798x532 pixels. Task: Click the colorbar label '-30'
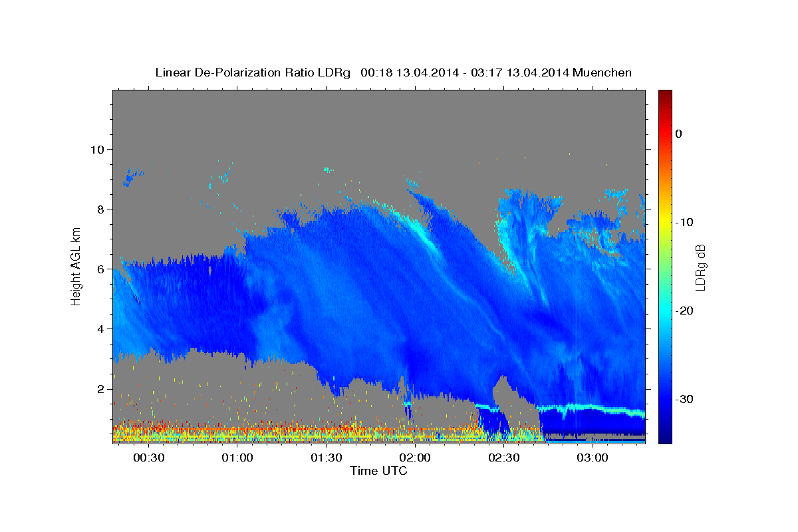click(x=685, y=399)
